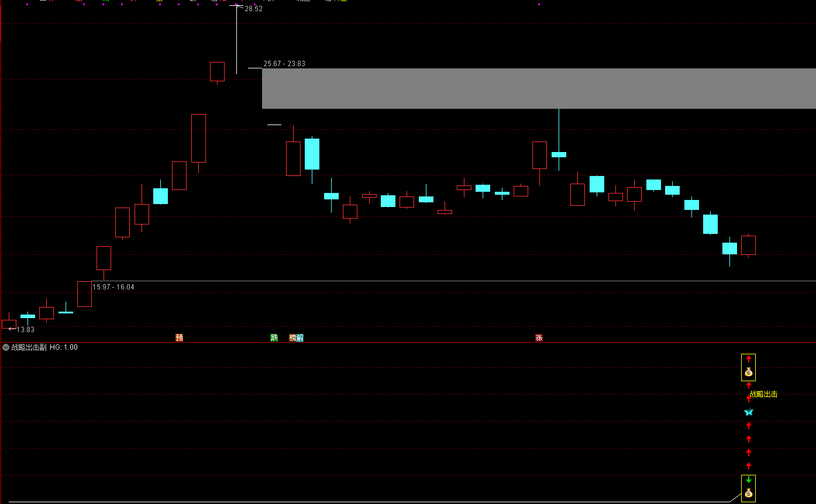The width and height of the screenshot is (816, 504).
Task: Collapse the 战略出击副 indicator panel chevron
Action: 6,347
